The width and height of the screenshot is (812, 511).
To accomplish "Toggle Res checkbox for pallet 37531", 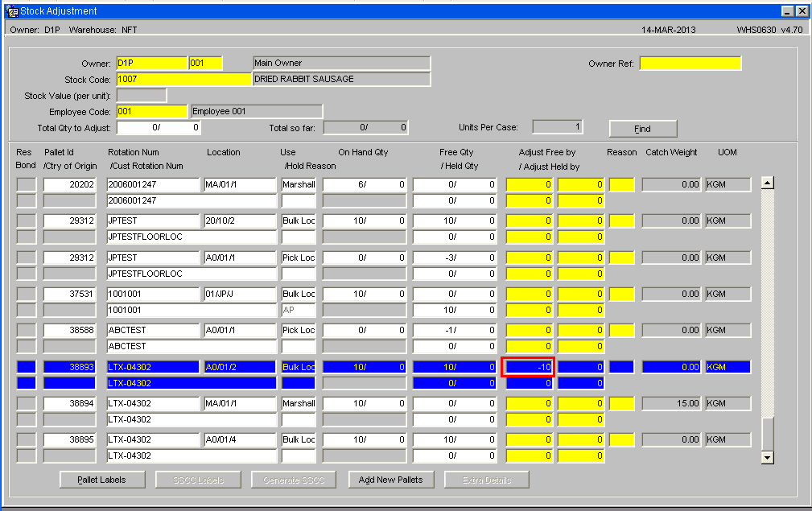I will tap(27, 294).
